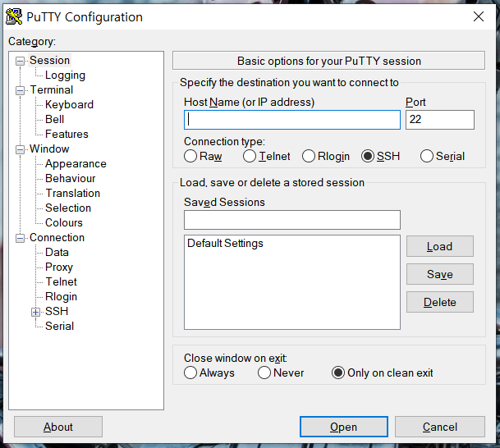
Task: Click the Load button
Action: click(x=440, y=246)
